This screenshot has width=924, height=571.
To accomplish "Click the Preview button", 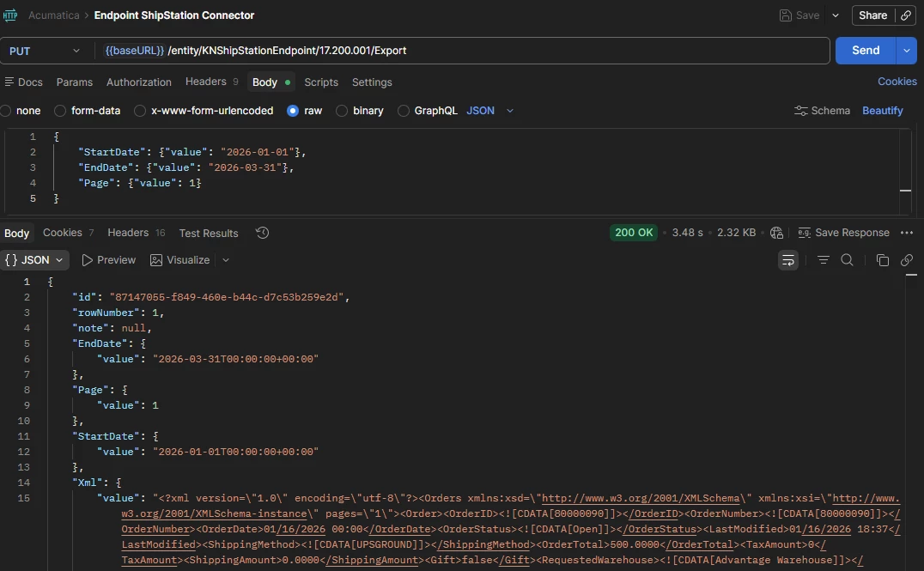I will [108, 260].
